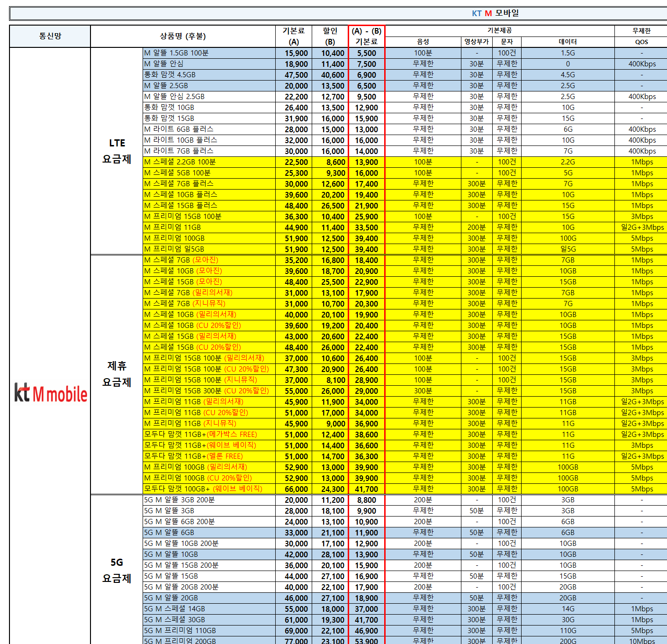The image size is (667, 644).
Task: Click plan "M 프리미엄 15GB 100분 (지니뮤직)"
Action: 200,380
